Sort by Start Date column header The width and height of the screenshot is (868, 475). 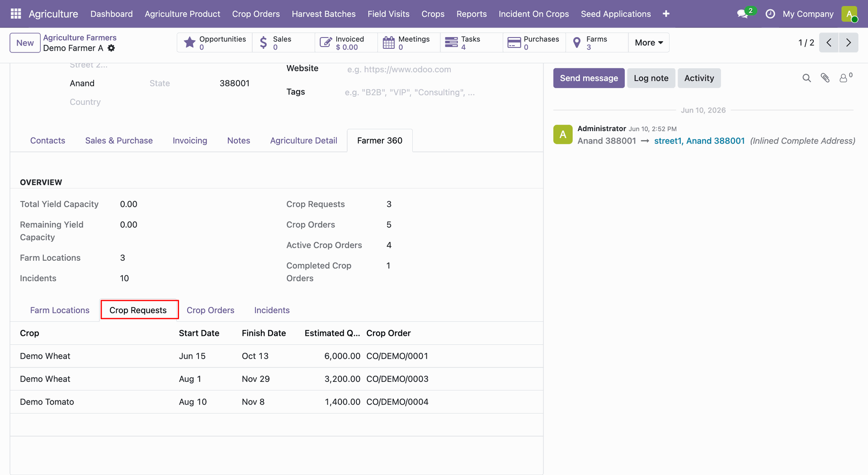tap(199, 333)
